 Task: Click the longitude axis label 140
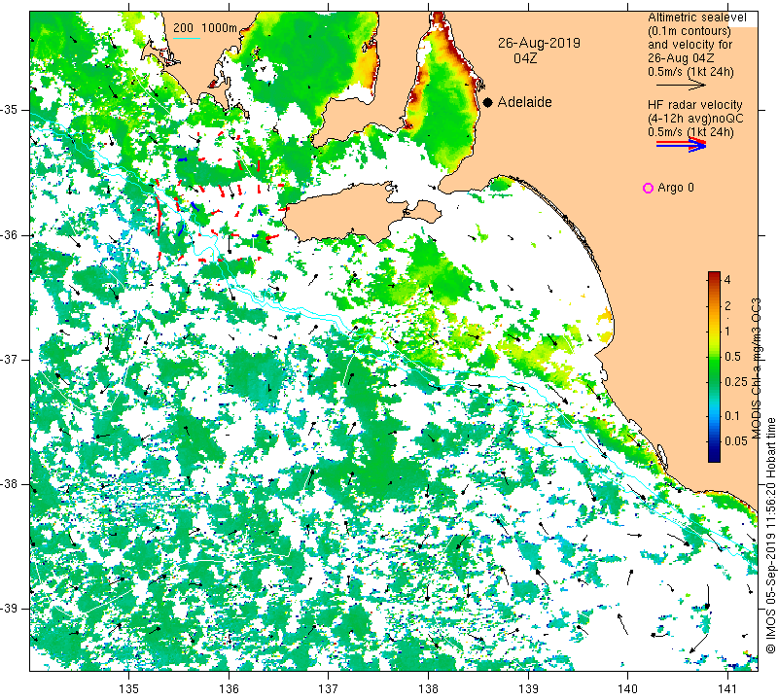[627, 689]
